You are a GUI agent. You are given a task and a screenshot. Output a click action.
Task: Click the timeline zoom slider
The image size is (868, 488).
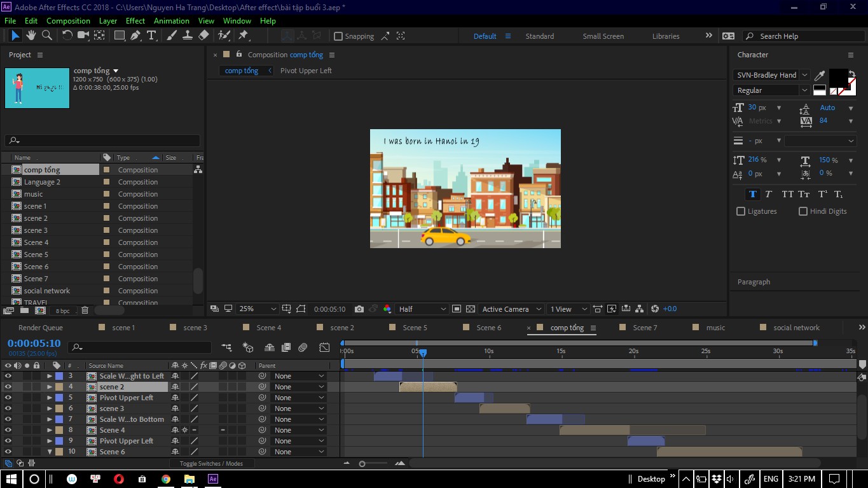pyautogui.click(x=362, y=464)
